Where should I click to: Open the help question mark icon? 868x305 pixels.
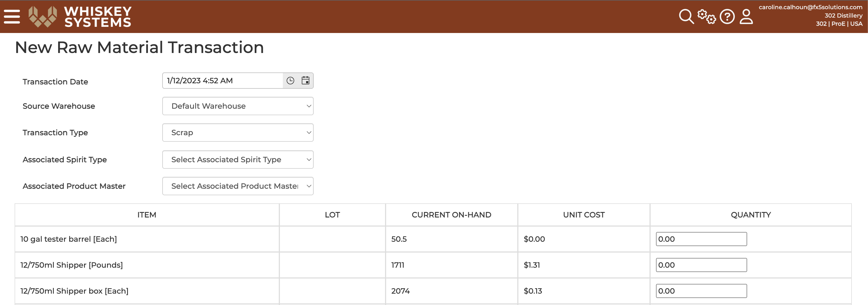coord(727,16)
